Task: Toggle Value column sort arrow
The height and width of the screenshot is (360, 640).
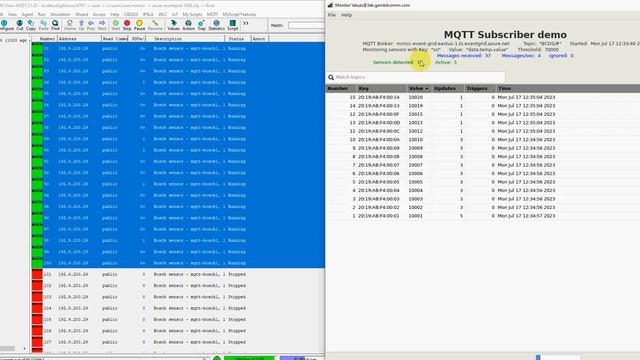Action: coord(427,89)
